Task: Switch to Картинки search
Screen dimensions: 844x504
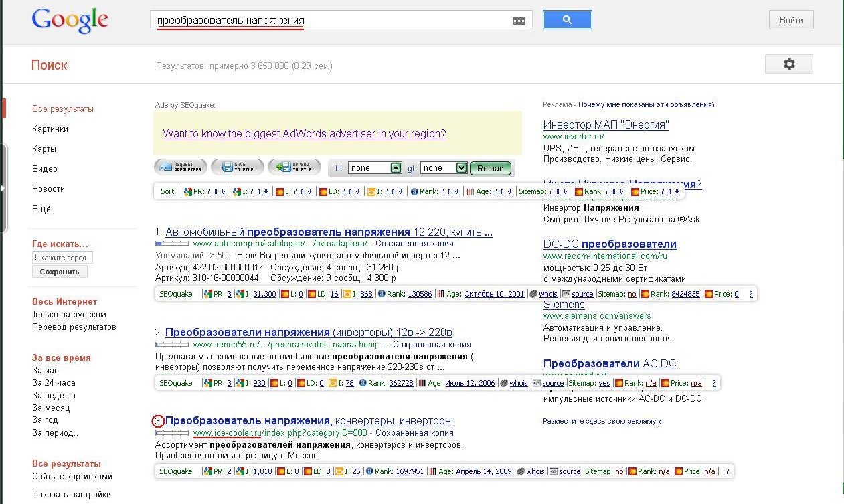Action: tap(50, 129)
